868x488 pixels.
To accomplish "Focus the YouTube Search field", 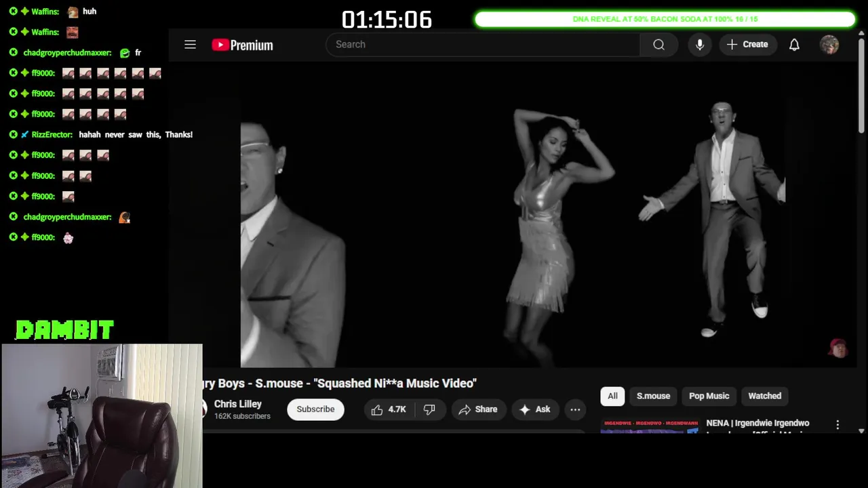I will pos(483,45).
